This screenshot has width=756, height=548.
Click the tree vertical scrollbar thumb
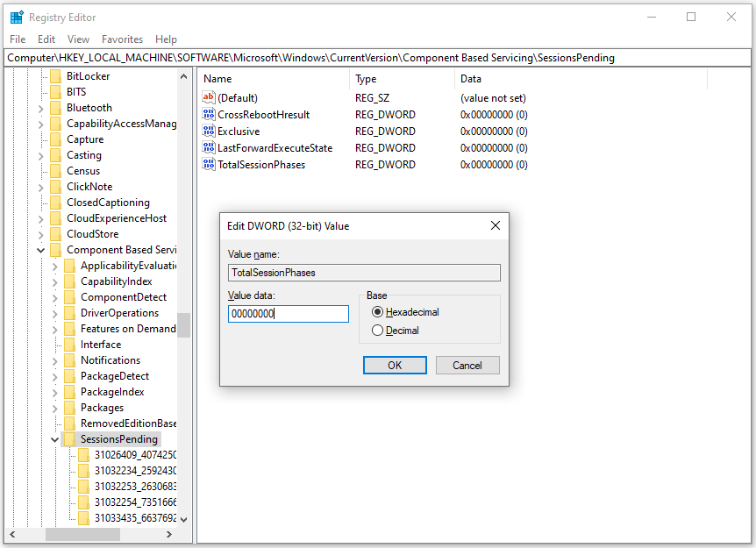click(183, 325)
